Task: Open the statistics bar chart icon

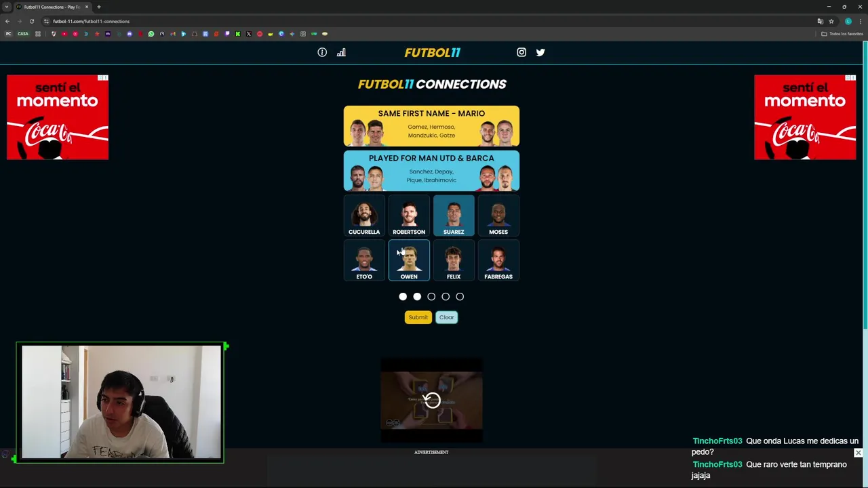Action: pyautogui.click(x=341, y=52)
